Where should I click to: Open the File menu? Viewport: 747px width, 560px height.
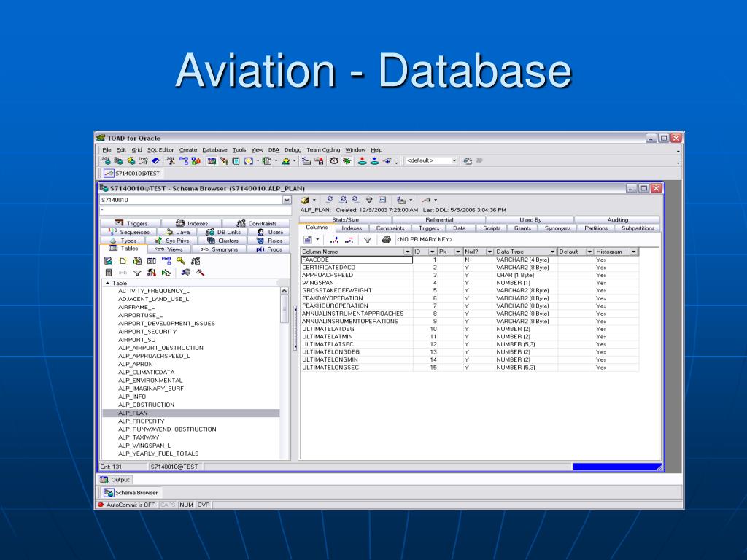[x=107, y=150]
